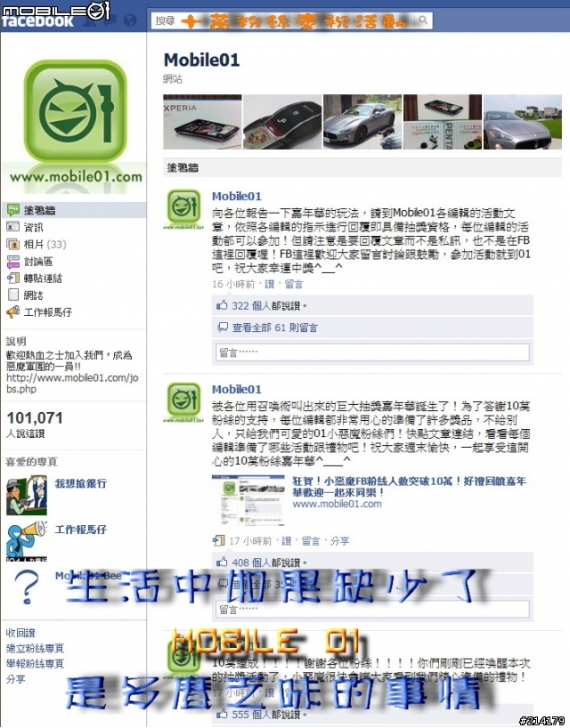This screenshot has width=570, height=728.
Task: Open the Porsche key photo thumbnail
Action: pos(282,122)
